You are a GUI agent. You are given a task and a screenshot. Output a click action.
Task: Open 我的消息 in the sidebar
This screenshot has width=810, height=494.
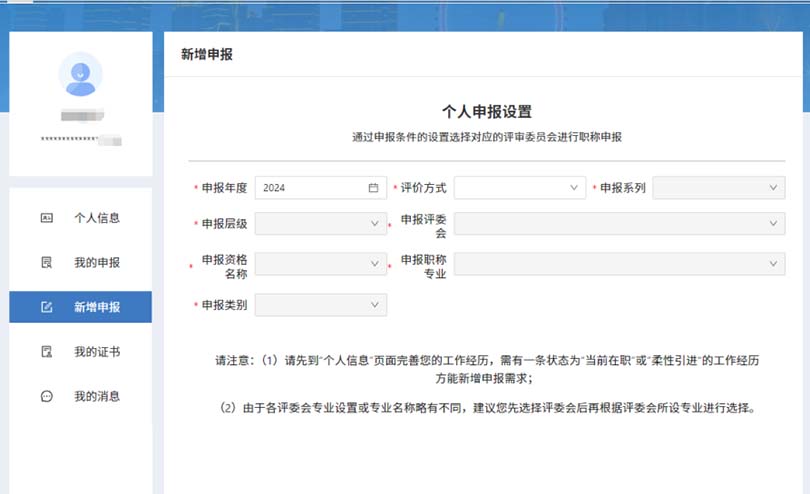click(x=96, y=397)
